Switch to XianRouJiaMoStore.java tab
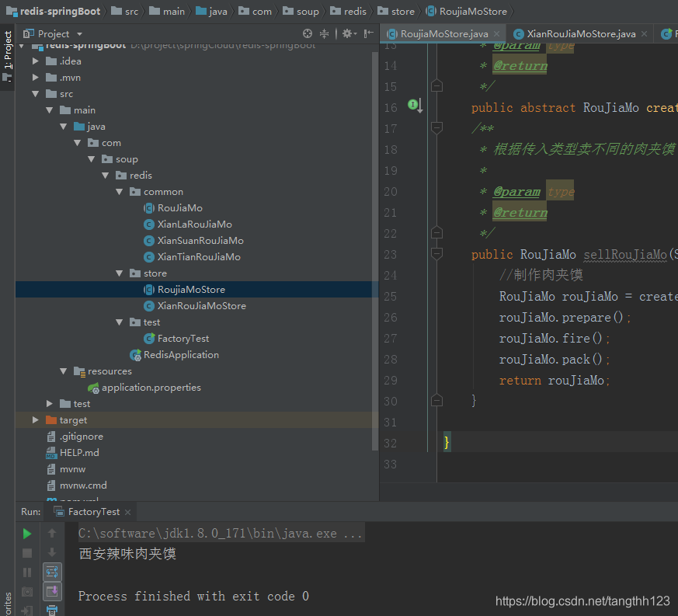Image resolution: width=678 pixels, height=616 pixels. click(x=581, y=33)
